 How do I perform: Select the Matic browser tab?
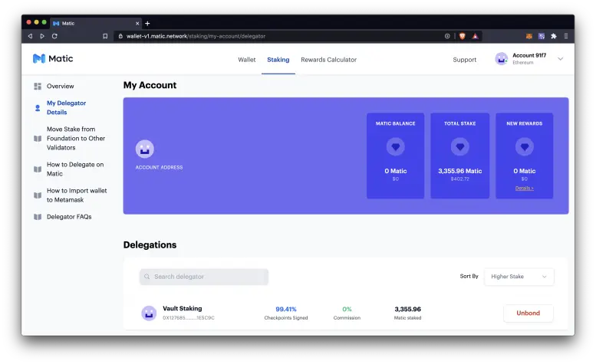(x=96, y=24)
